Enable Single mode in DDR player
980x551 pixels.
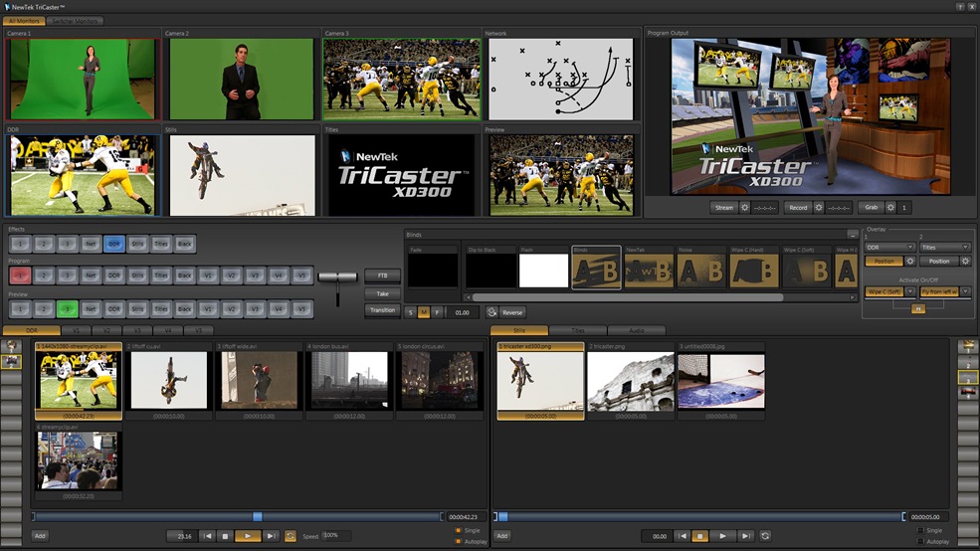(458, 530)
